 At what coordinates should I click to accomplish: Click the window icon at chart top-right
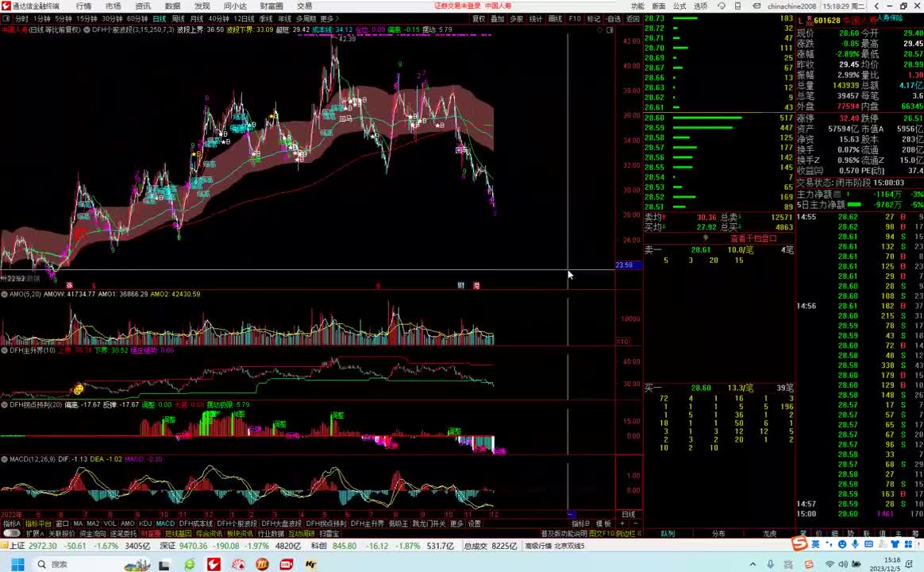(610, 29)
